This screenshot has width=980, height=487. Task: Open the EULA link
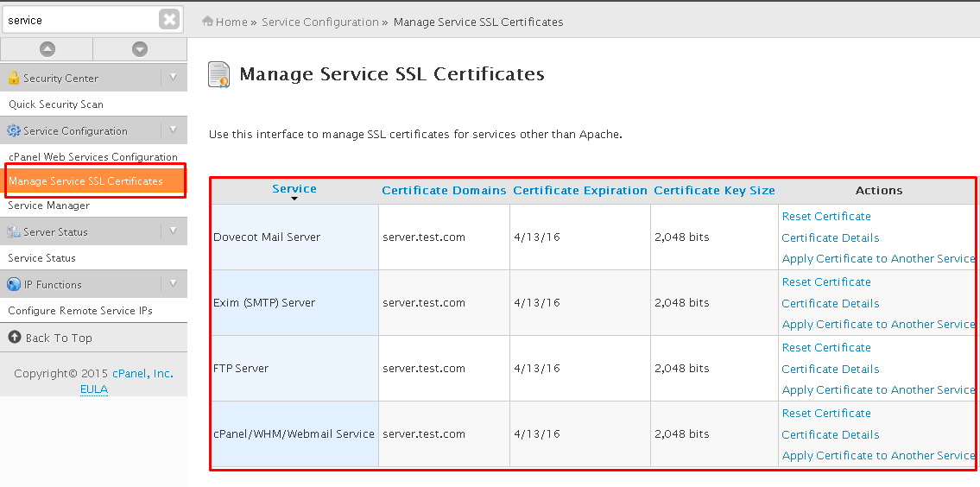94,389
